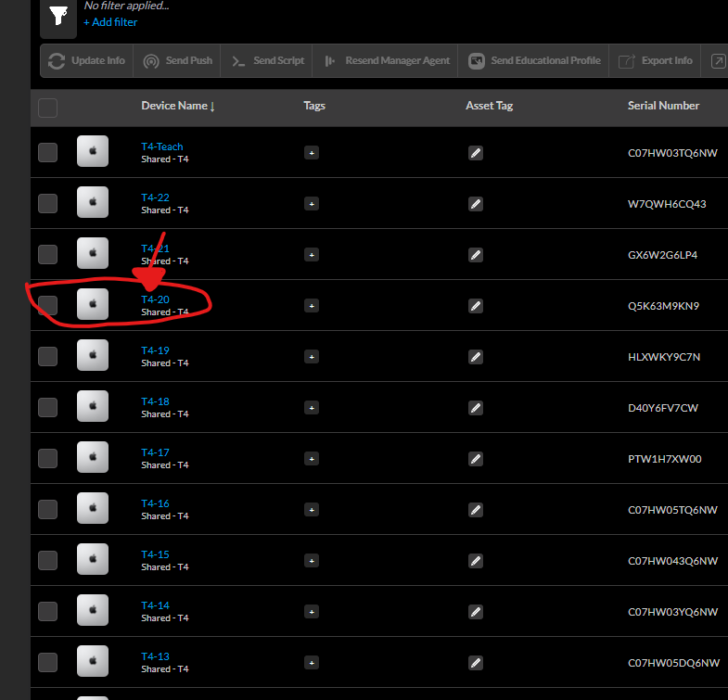
Task: Add a tag to T4-13
Action: 312,663
